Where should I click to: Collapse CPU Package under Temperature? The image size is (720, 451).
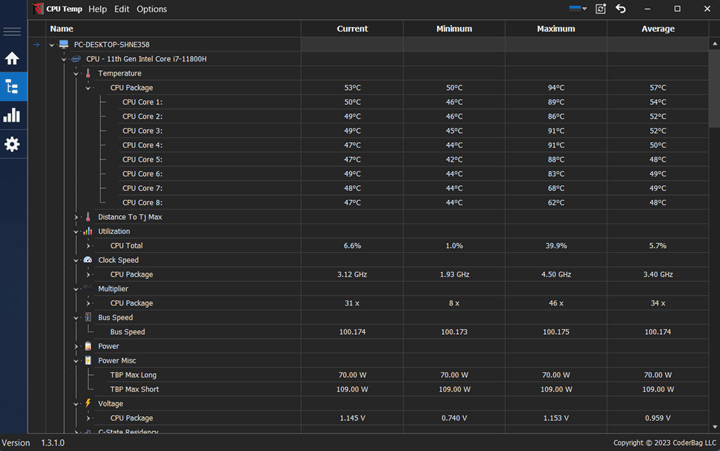click(x=88, y=88)
